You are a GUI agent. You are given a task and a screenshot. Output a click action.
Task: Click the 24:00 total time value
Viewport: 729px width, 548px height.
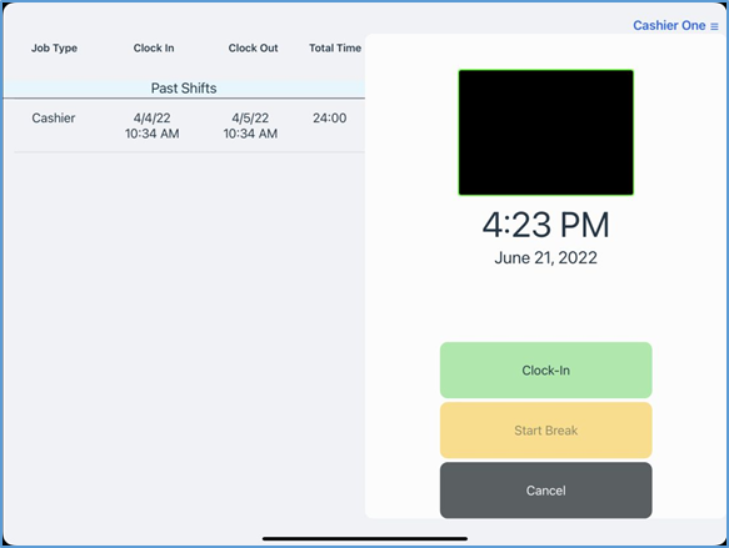pyautogui.click(x=329, y=118)
